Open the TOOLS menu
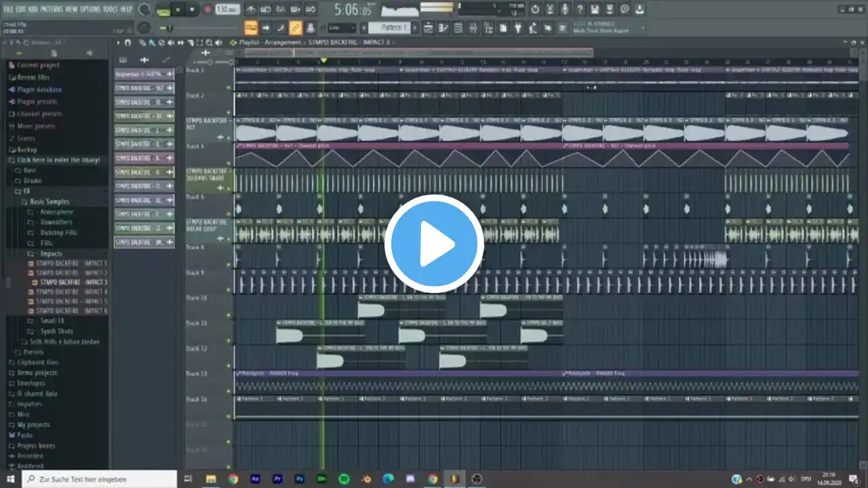Image resolution: width=868 pixels, height=488 pixels. [111, 9]
